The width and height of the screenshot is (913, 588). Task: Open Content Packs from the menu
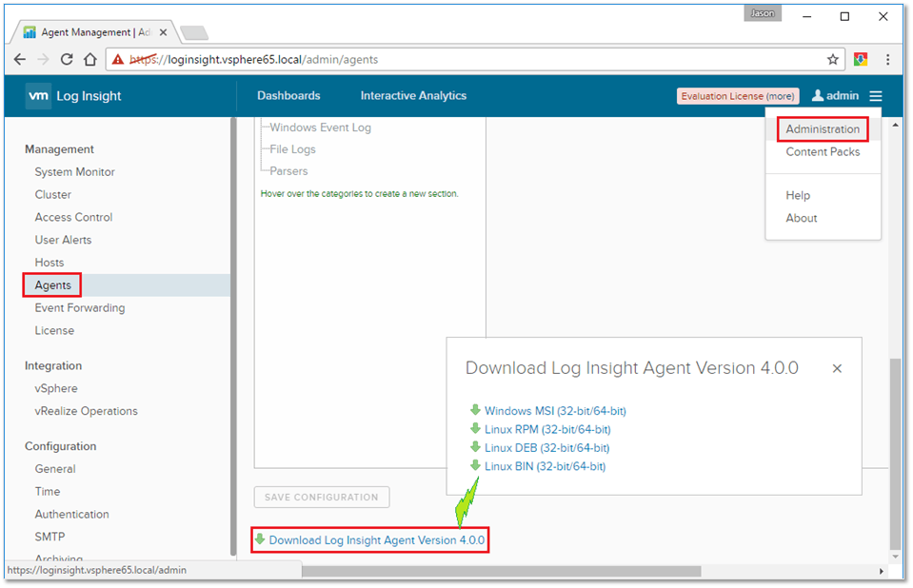point(823,152)
